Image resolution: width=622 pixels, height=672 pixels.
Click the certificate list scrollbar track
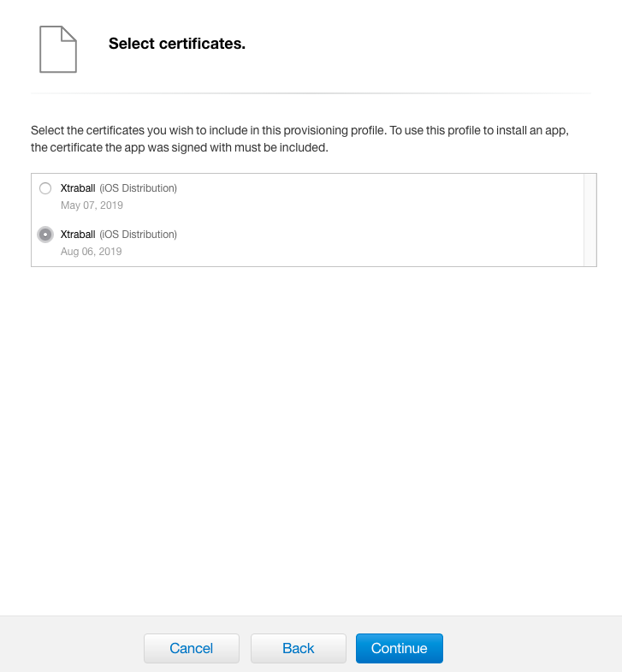coord(589,220)
